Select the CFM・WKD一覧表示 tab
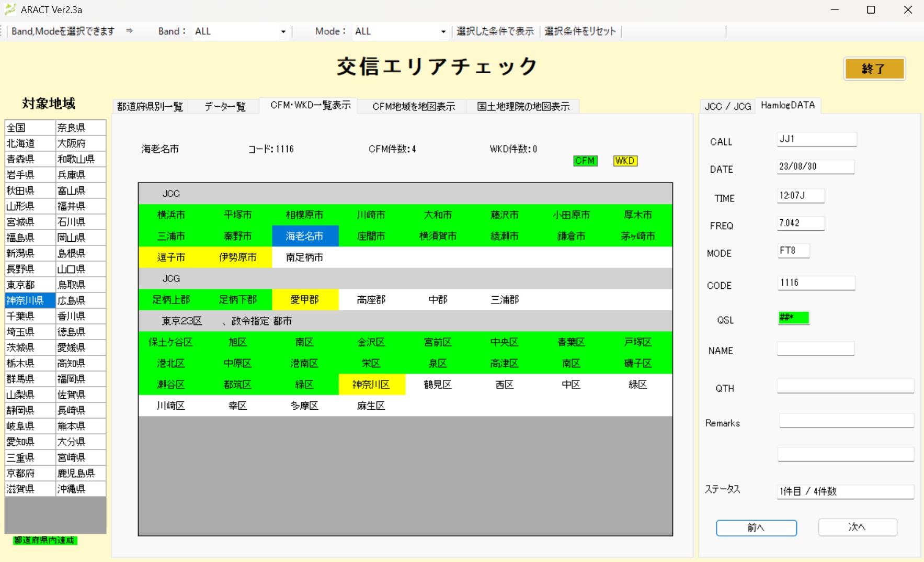 [311, 105]
